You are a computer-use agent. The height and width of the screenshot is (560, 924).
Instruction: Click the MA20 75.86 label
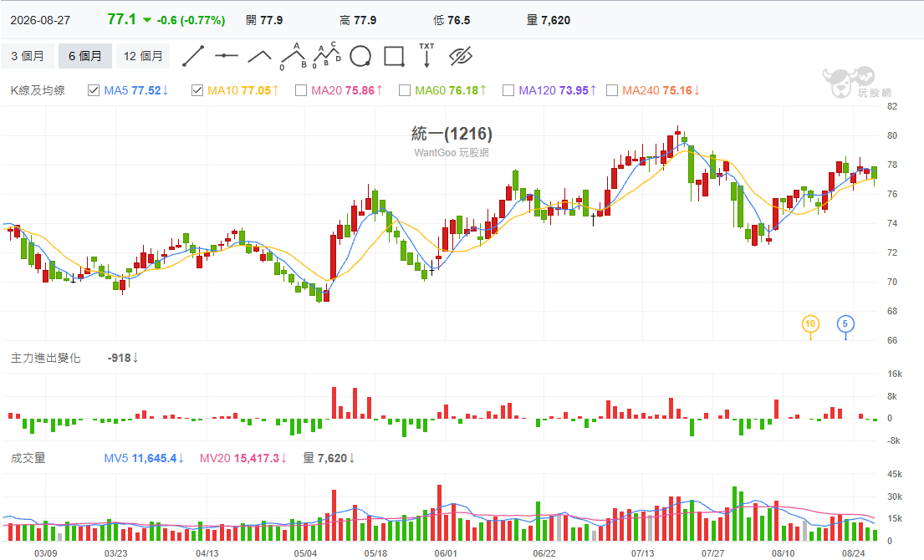click(x=346, y=90)
